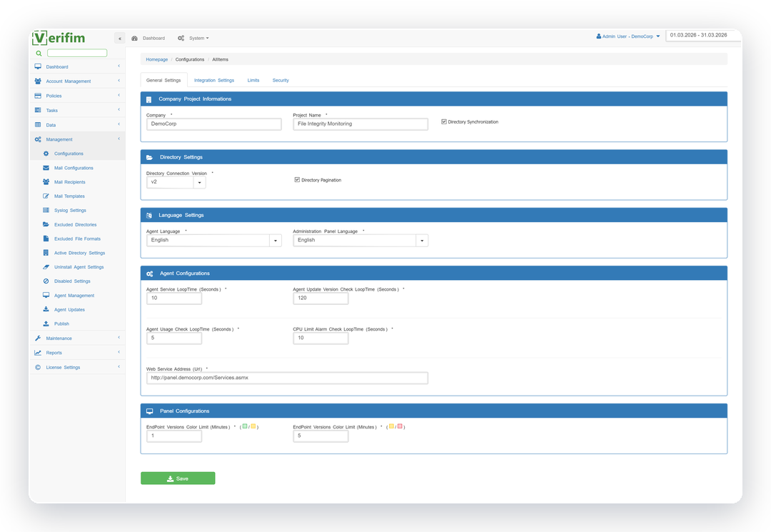Open the Admin User - DemoCorp menu
This screenshot has height=532, width=771.
tap(628, 36)
